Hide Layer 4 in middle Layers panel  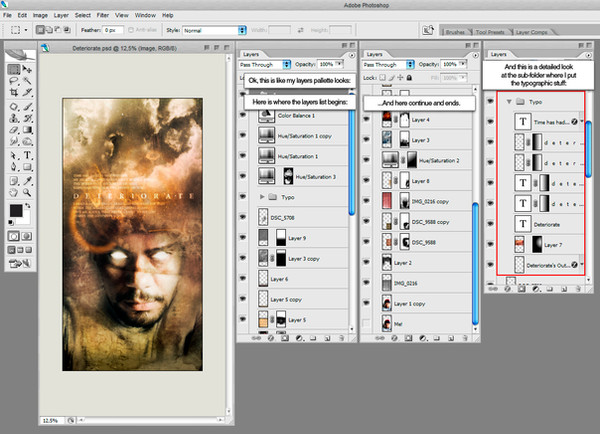point(366,119)
